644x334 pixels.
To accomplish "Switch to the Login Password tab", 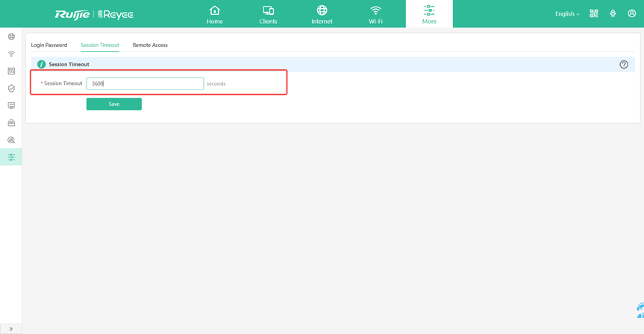I will (x=49, y=45).
